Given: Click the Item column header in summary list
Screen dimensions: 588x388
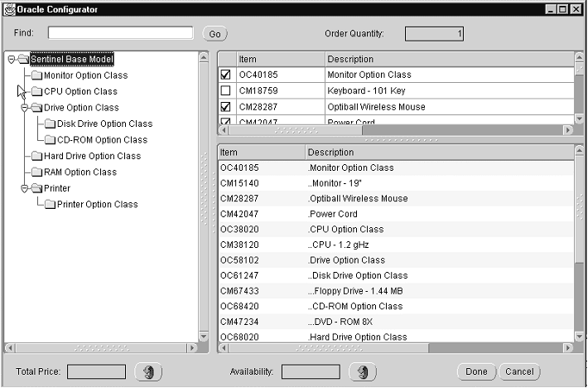Looking at the screenshot, I should point(262,153).
